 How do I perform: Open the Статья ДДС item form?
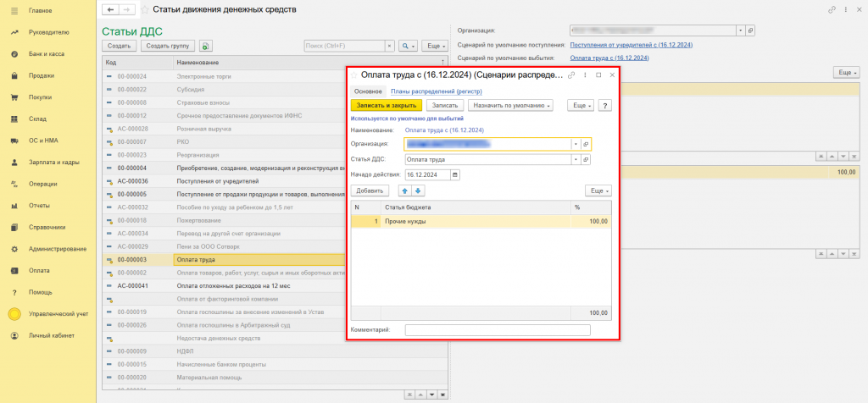[x=586, y=159]
